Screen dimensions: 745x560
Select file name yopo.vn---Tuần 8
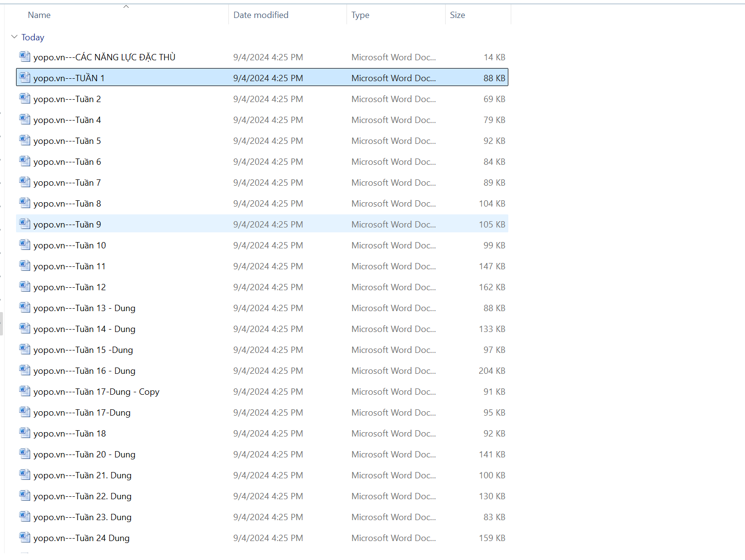67,204
